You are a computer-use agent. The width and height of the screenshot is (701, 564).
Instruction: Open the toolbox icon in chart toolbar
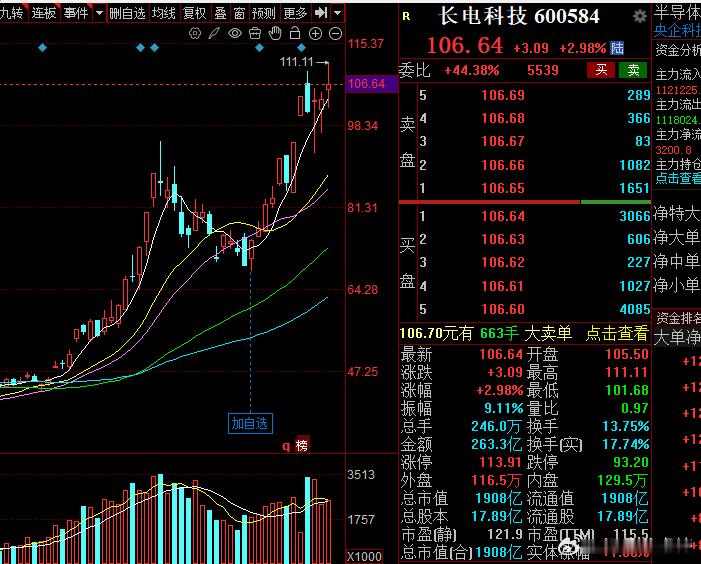(x=255, y=34)
